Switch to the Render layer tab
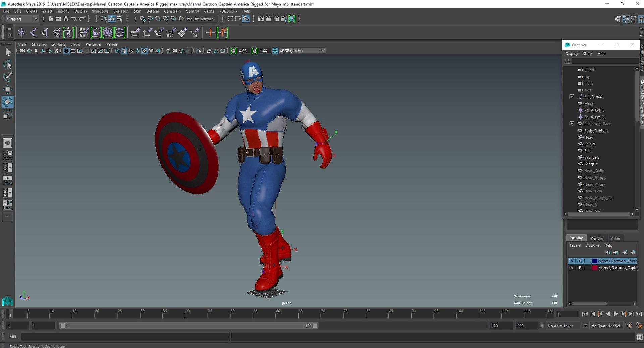Viewport: 644px width, 348px height. tap(597, 238)
